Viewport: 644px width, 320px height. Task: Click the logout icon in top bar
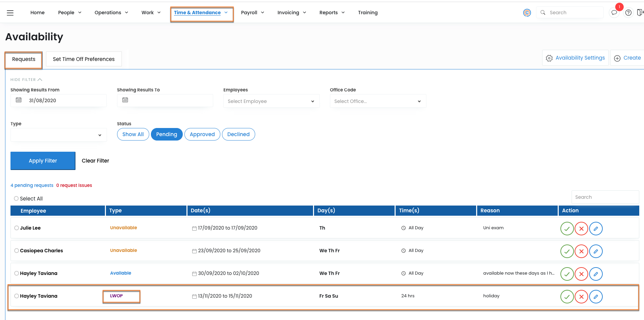[640, 13]
